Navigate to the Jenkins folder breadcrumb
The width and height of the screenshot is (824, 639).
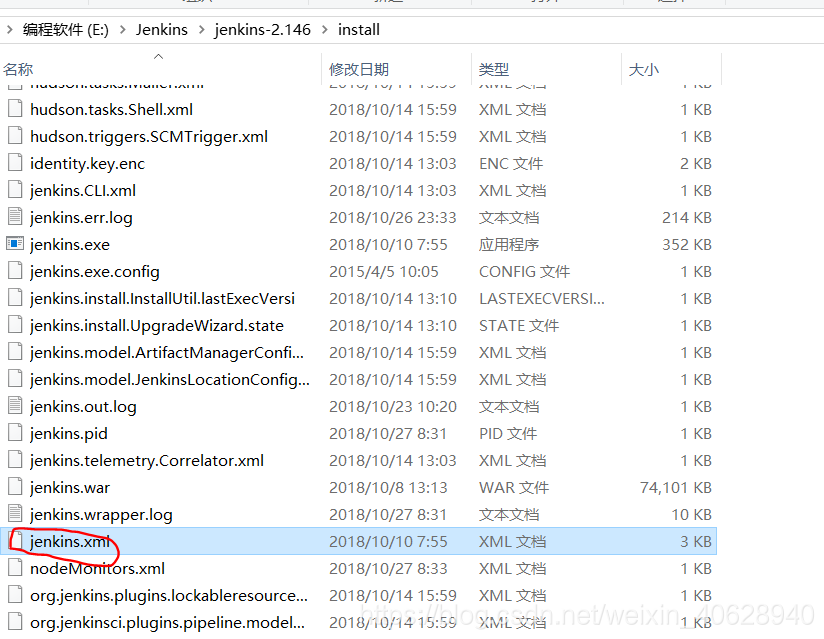(162, 29)
